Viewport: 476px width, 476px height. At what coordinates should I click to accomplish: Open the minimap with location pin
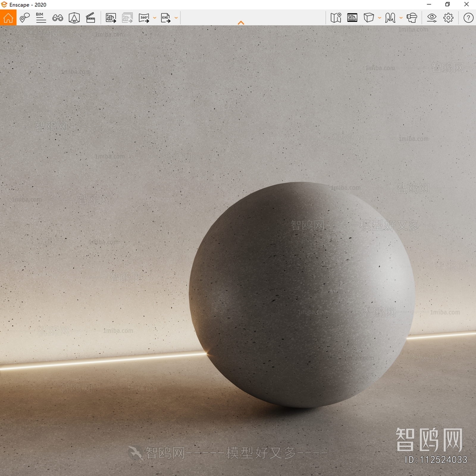(x=336, y=18)
